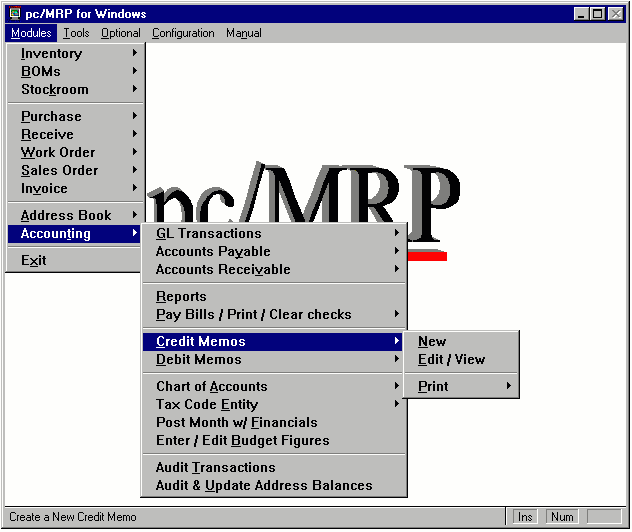This screenshot has width=632, height=532.
Task: Open the credit memo Print submenu
Action: pos(461,386)
